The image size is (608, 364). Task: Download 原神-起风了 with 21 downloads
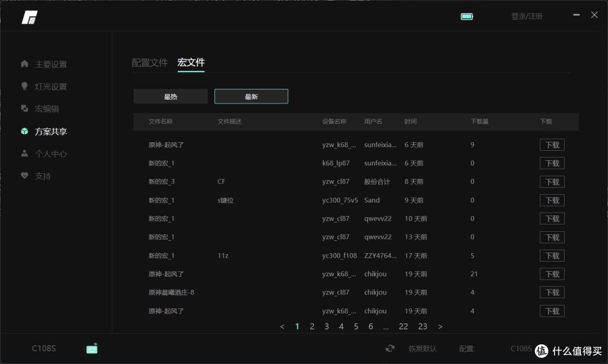click(x=552, y=274)
